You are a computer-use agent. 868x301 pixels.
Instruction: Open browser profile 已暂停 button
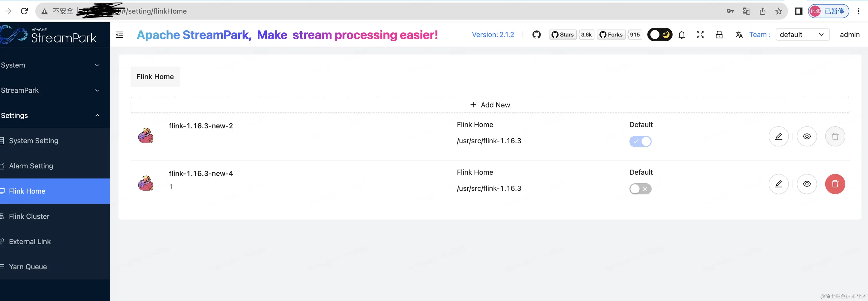coord(829,11)
